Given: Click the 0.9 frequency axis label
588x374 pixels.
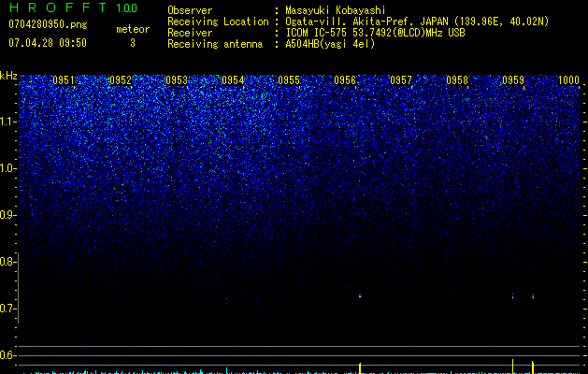Looking at the screenshot, I should coord(8,215).
